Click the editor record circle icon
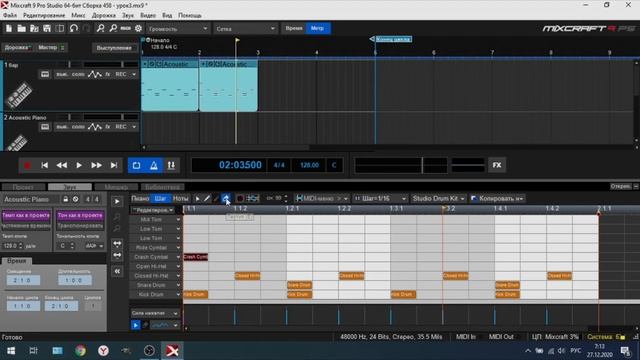 pyautogui.click(x=240, y=199)
